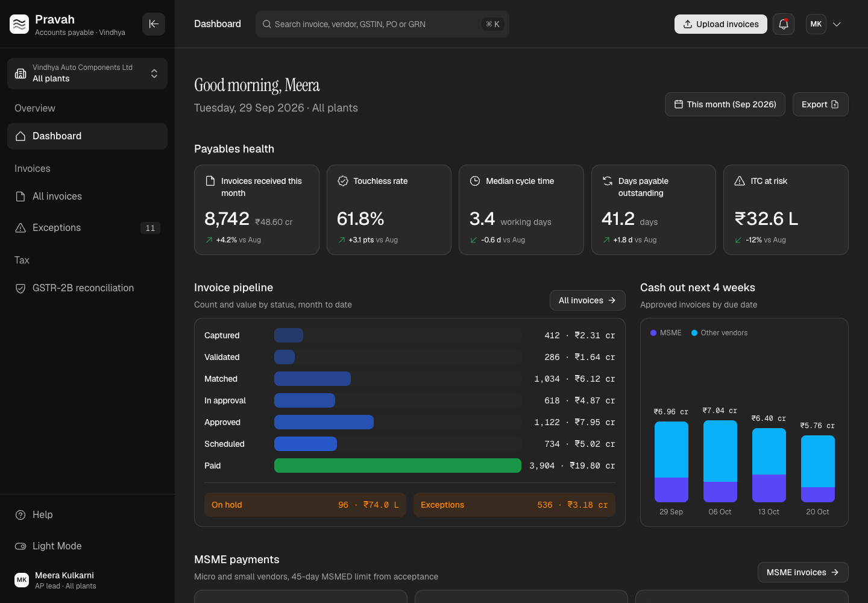Click the search invoice input field
The width and height of the screenshot is (868, 603).
[x=382, y=24]
